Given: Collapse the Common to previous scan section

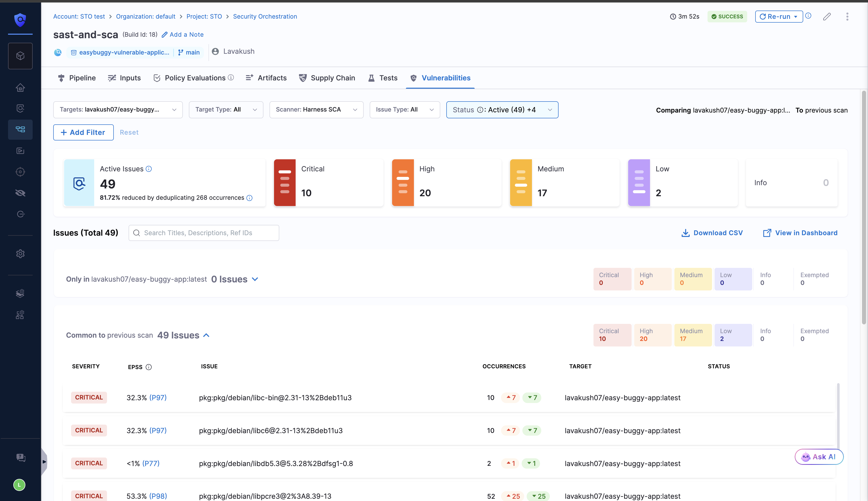Looking at the screenshot, I should click(x=206, y=335).
